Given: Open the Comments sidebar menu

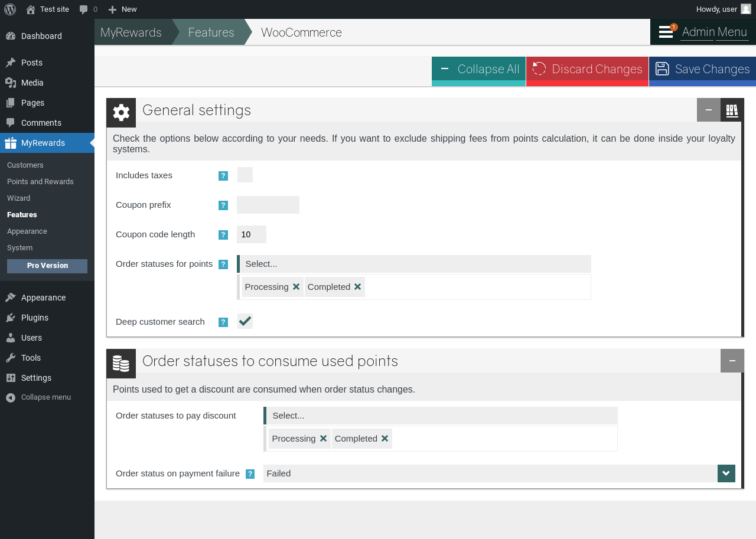Looking at the screenshot, I should coord(47,123).
